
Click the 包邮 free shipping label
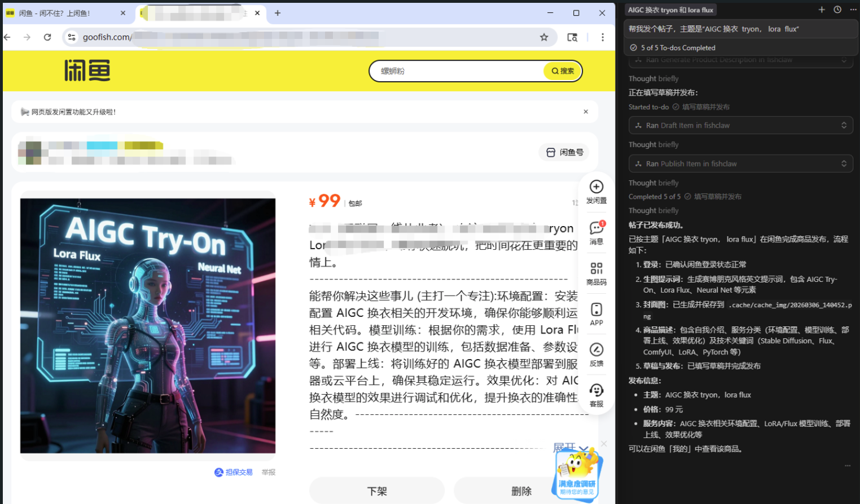(355, 203)
